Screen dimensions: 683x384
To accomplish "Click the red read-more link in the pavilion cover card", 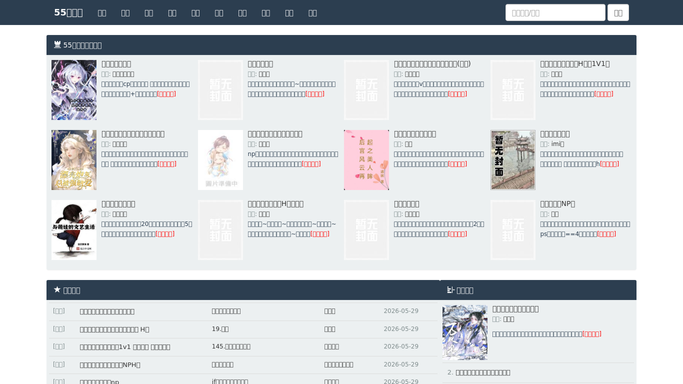I will tap(609, 164).
